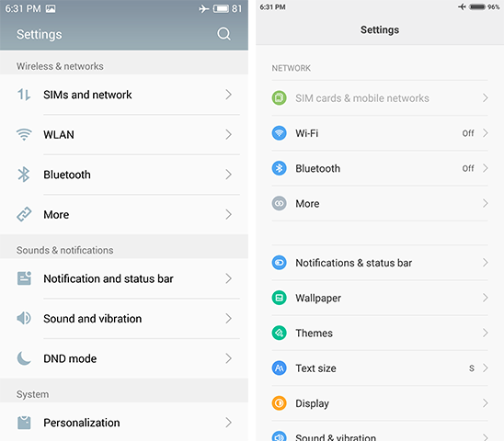The image size is (504, 441).
Task: Tap the Wallpaper green icon
Action: pos(279,298)
